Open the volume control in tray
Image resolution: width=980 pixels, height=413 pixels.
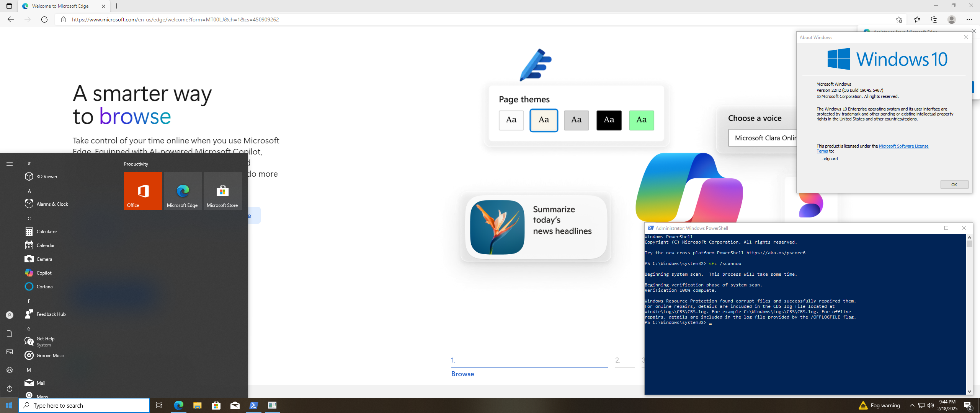(931, 405)
